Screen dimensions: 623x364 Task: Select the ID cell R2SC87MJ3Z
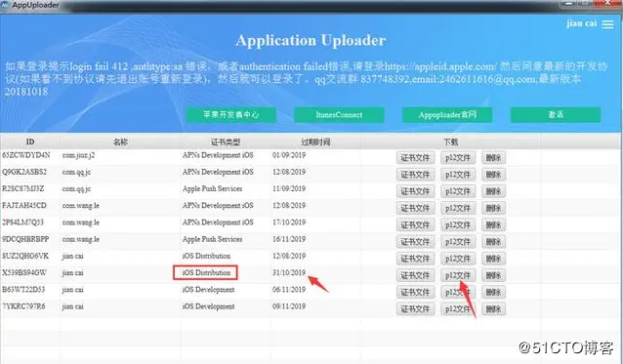23,188
